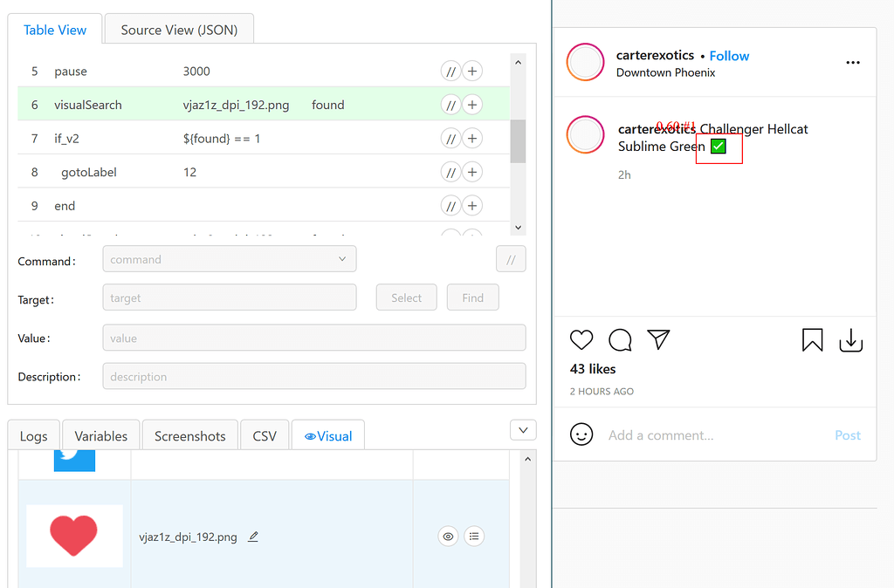Open the list icon next to the image preview
Image resolution: width=894 pixels, height=588 pixels.
474,536
